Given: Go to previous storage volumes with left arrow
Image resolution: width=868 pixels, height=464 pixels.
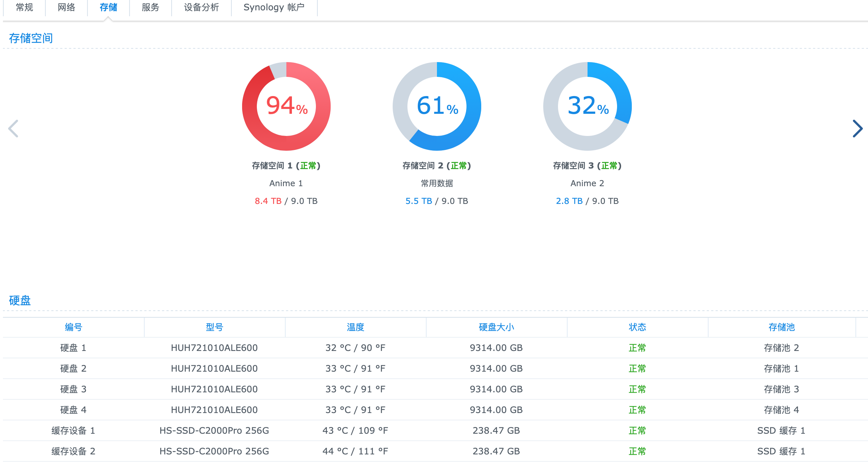Looking at the screenshot, I should [13, 129].
